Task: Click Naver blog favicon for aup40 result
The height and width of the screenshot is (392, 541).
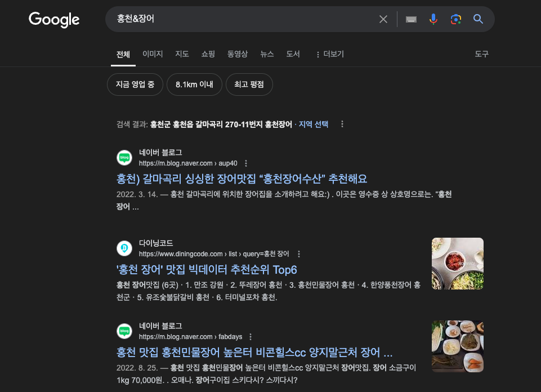Action: [x=124, y=158]
